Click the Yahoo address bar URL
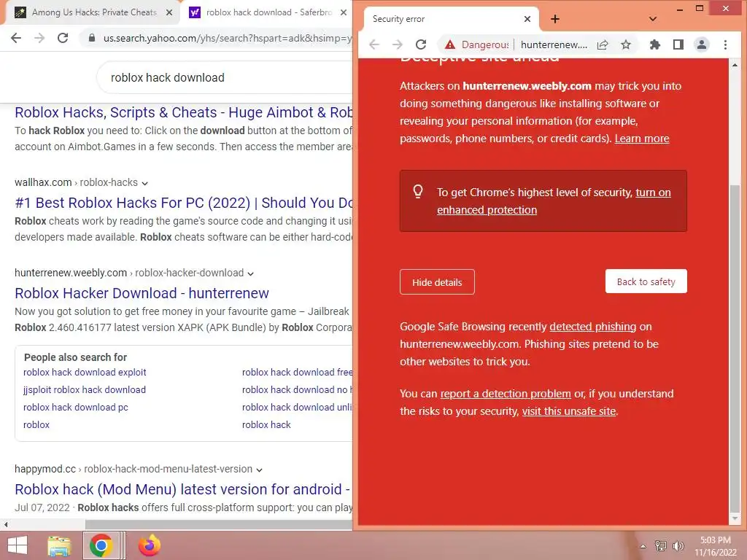This screenshot has height=560, width=747. (x=228, y=38)
